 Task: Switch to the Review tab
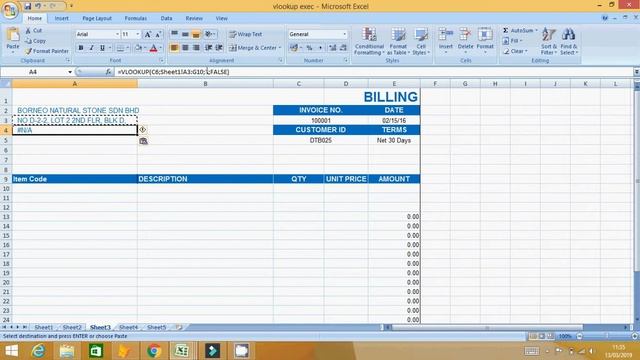pyautogui.click(x=194, y=18)
